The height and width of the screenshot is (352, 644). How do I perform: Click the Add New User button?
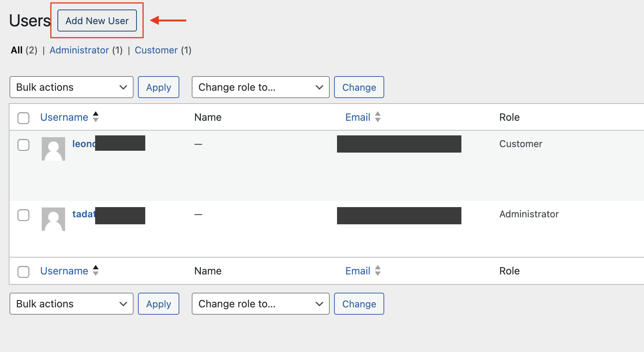tap(97, 21)
